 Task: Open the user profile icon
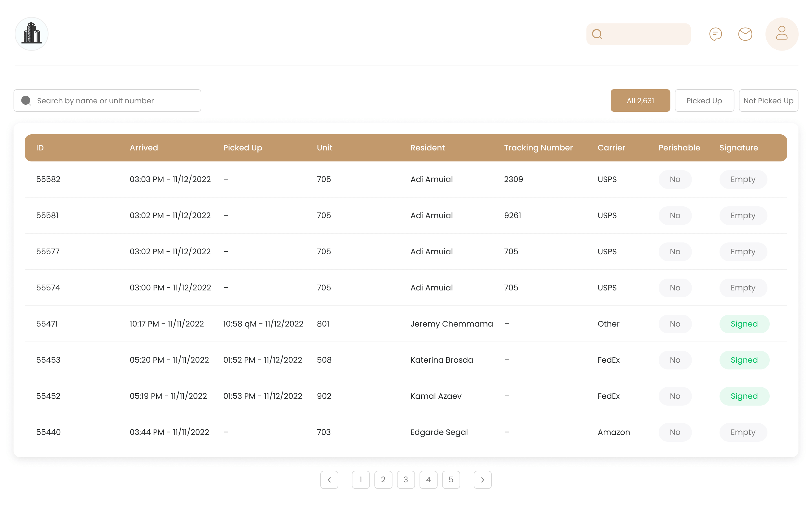[782, 34]
